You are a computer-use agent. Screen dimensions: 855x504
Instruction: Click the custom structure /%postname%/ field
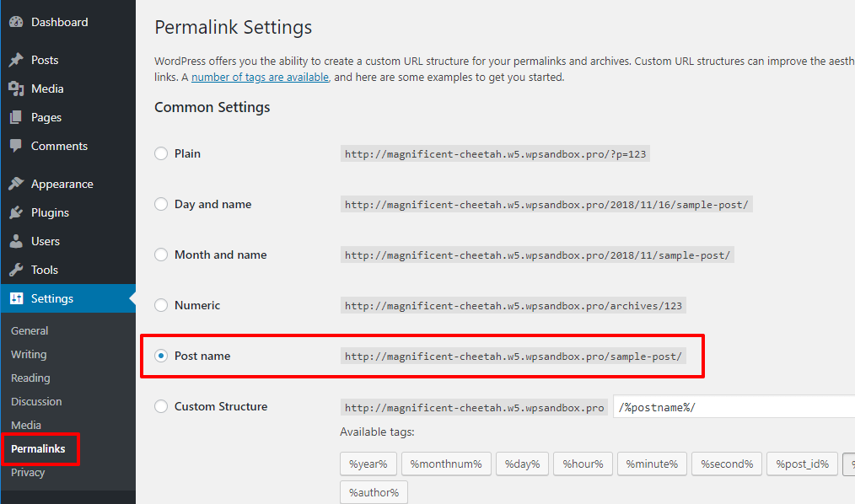click(734, 407)
